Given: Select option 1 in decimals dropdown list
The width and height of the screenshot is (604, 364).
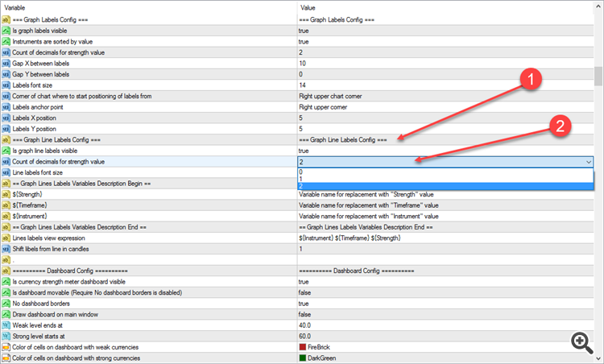Looking at the screenshot, I should tap(445, 179).
